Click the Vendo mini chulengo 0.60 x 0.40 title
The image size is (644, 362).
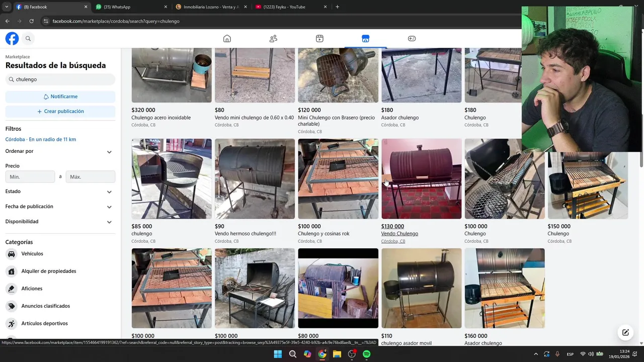[254, 118]
